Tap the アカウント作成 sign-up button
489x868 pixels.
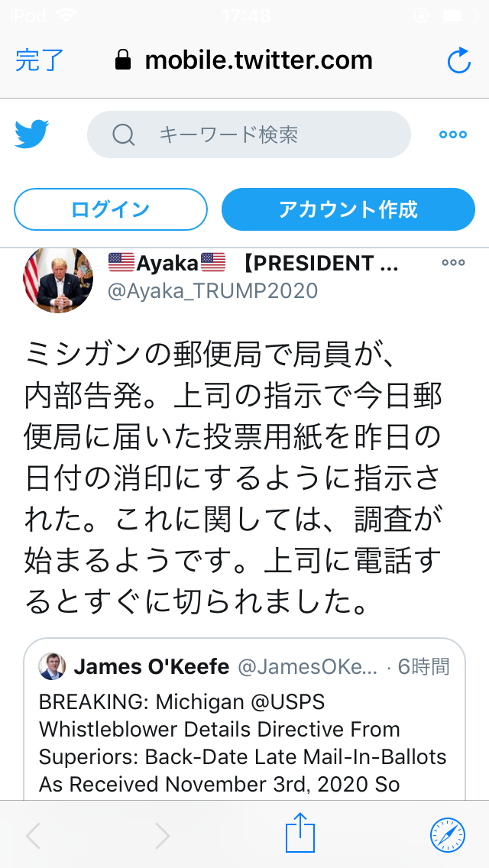coord(348,209)
